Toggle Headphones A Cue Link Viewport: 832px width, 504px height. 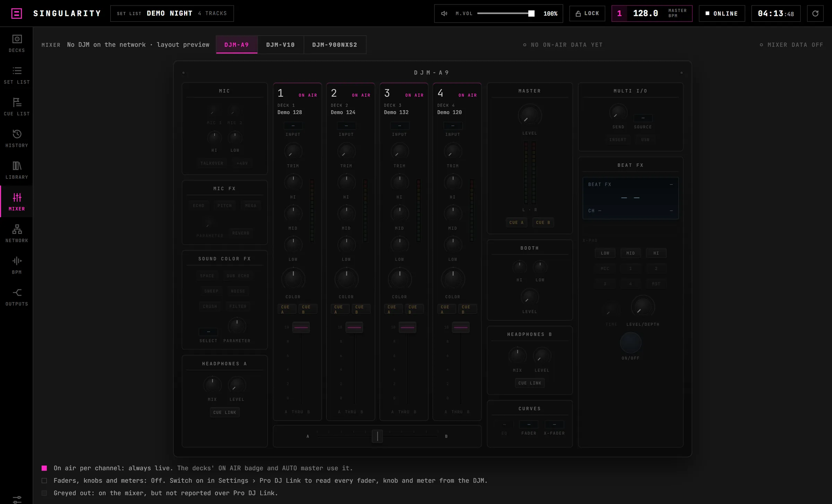point(225,412)
